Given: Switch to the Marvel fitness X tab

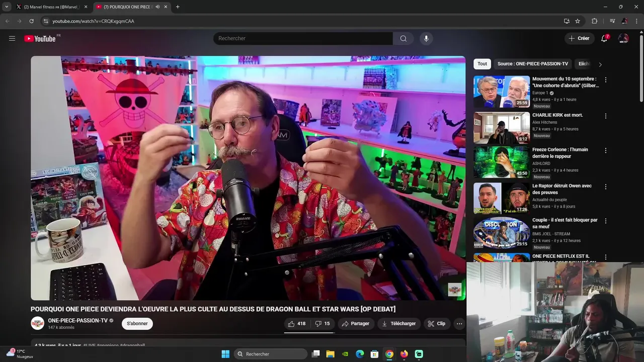Looking at the screenshot, I should [x=52, y=7].
